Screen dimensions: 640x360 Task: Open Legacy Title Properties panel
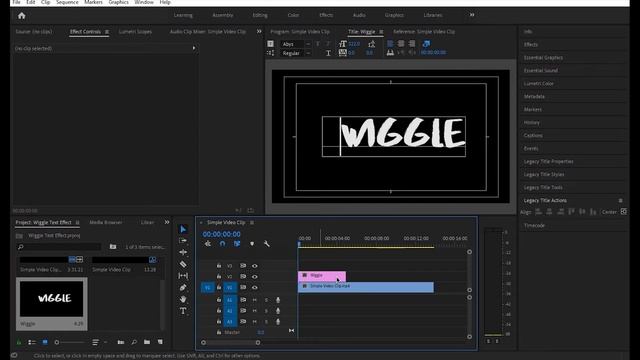point(549,162)
